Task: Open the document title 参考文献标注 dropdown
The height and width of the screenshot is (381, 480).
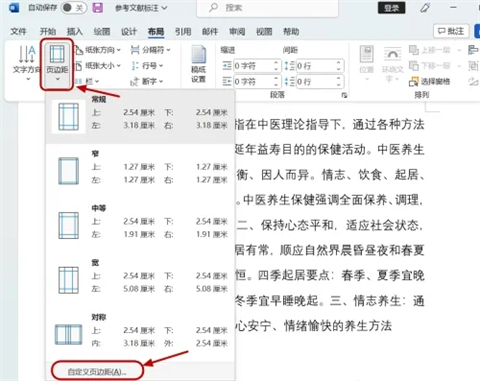Action: 141,8
